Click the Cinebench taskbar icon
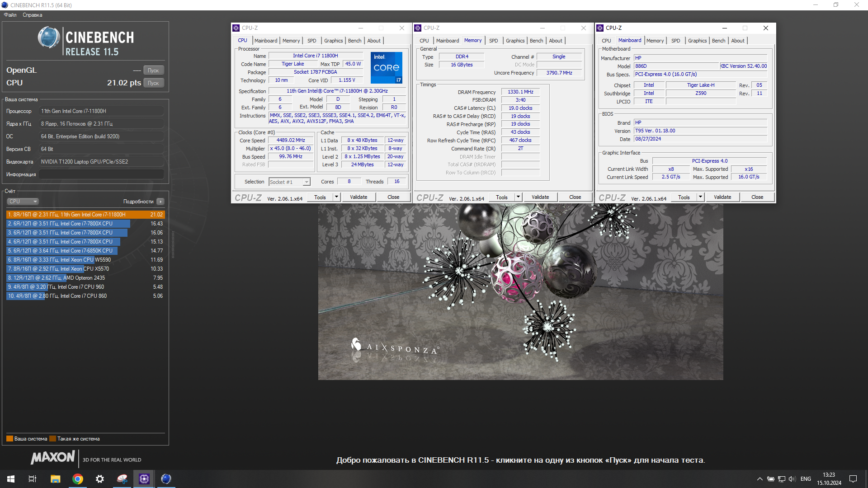 166,479
